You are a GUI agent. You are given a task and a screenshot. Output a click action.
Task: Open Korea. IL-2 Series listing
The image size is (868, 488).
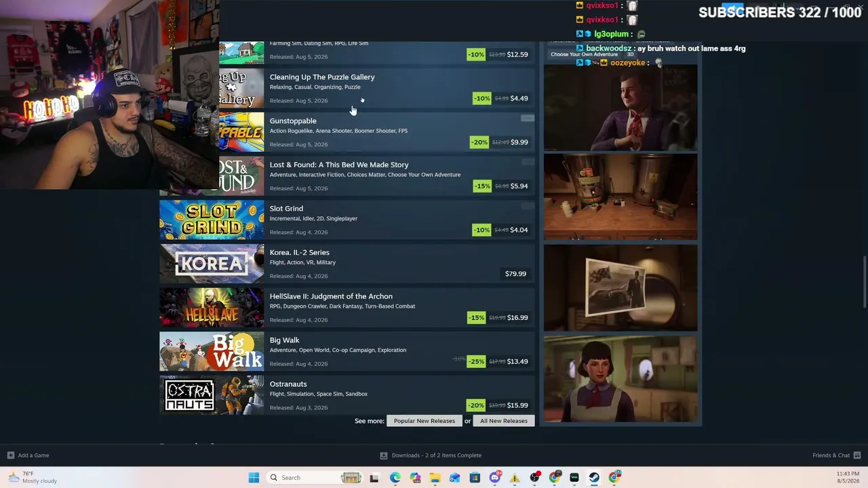pos(347,264)
